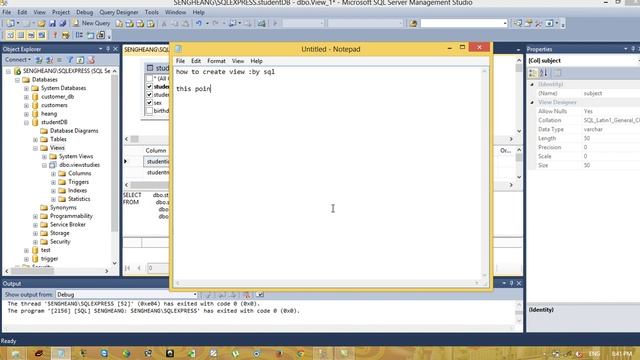Image resolution: width=640 pixels, height=360 pixels.
Task: Click the Open File folder toolbar icon
Action: (42, 23)
